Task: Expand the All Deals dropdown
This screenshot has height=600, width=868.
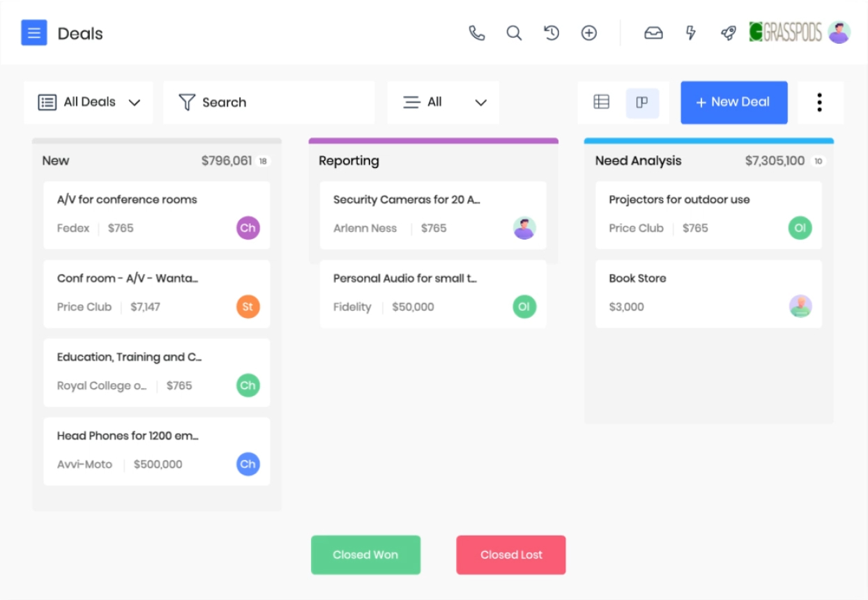Action: tap(89, 102)
